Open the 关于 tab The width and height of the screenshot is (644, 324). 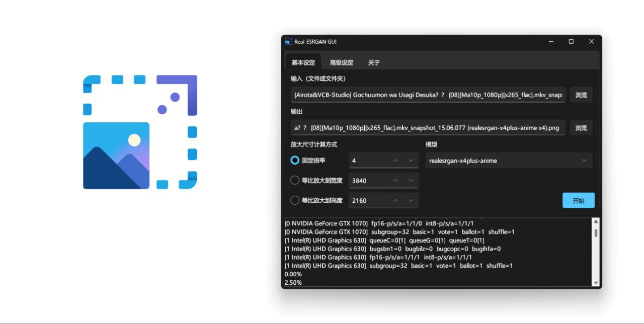click(x=374, y=63)
